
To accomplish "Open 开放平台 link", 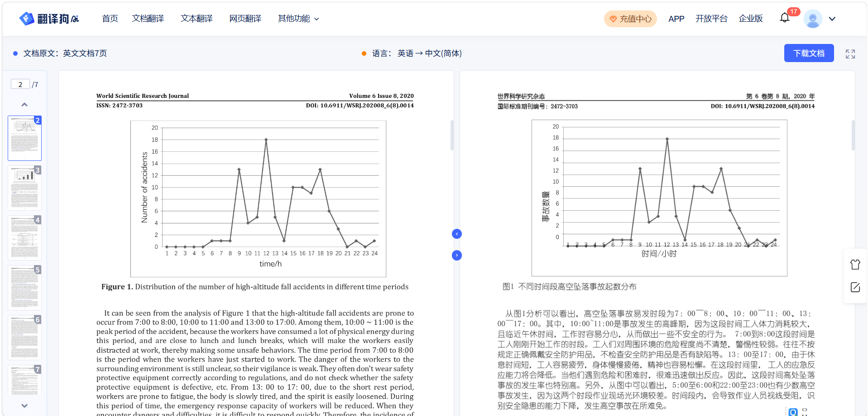I will tap(711, 19).
